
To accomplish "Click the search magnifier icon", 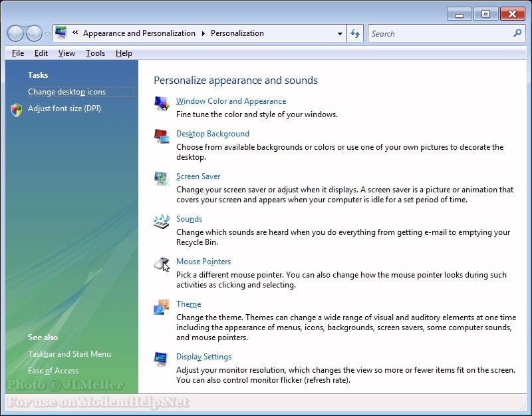I will (517, 33).
